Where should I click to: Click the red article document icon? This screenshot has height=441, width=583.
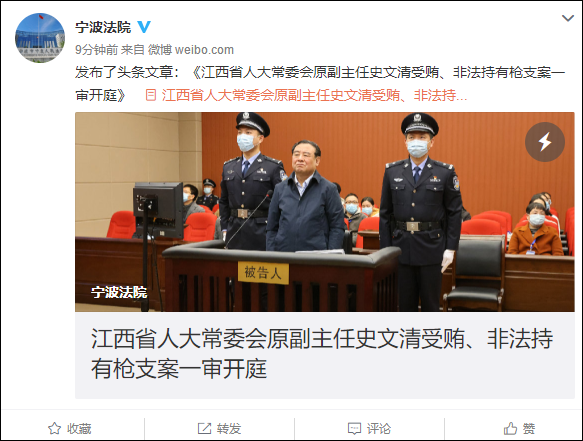pos(151,95)
